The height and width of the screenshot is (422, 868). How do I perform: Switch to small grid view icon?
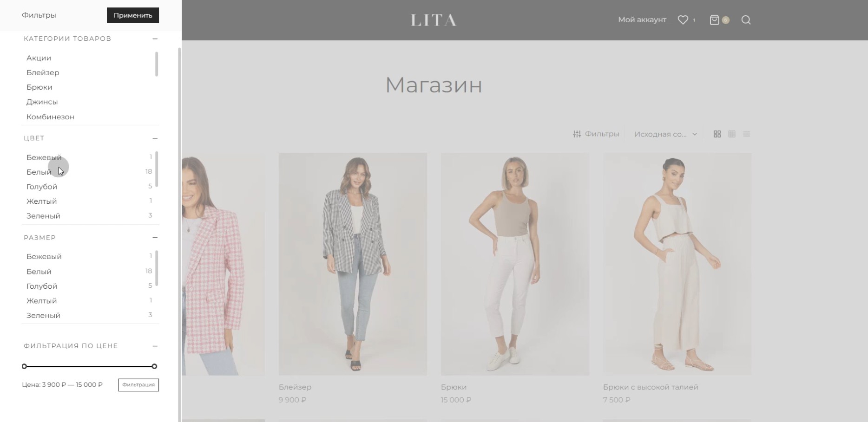click(732, 134)
